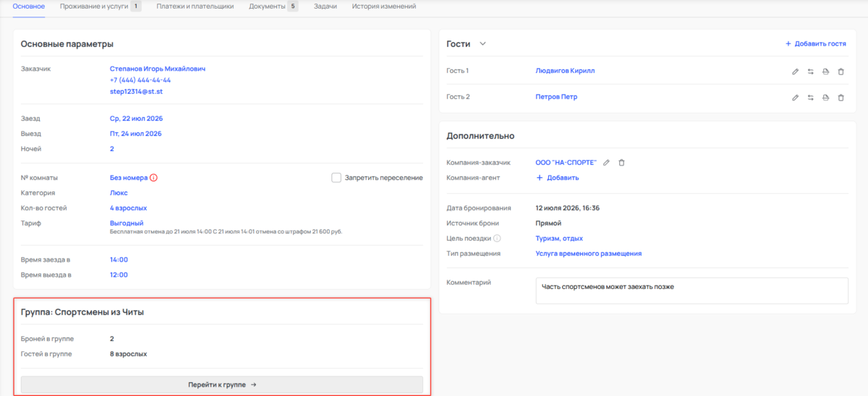Screen dimensions: 868x396
Task: Click Добавить гостя link
Action: [x=815, y=44]
